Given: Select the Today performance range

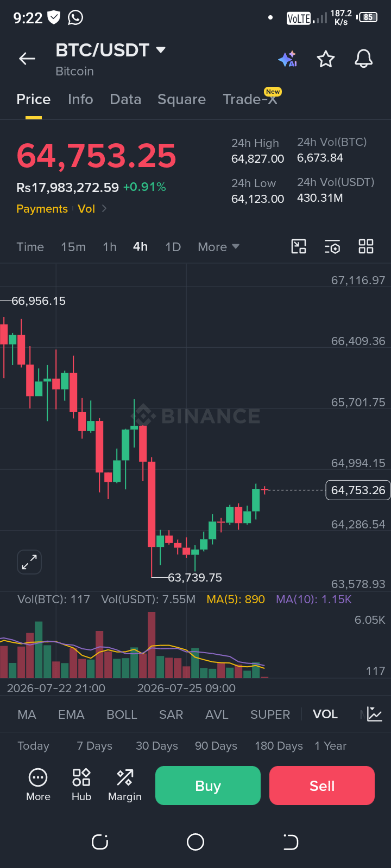Looking at the screenshot, I should click(x=33, y=746).
